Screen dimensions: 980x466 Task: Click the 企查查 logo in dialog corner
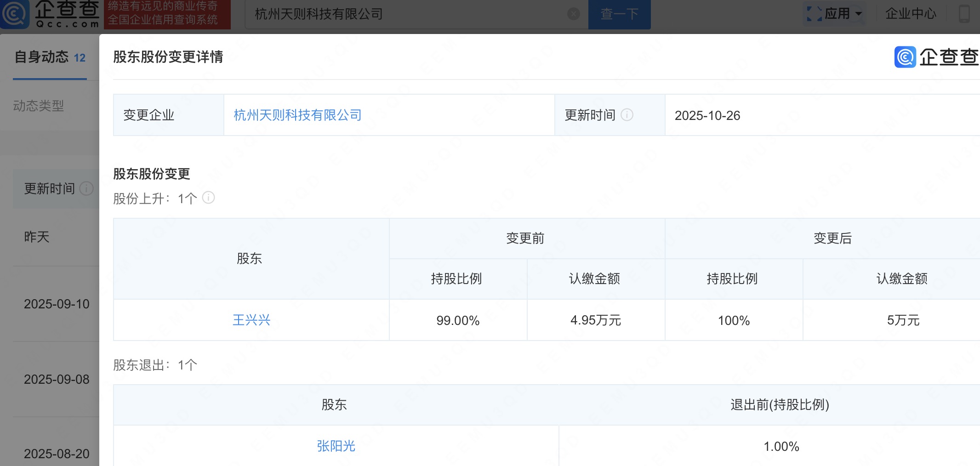pyautogui.click(x=936, y=57)
